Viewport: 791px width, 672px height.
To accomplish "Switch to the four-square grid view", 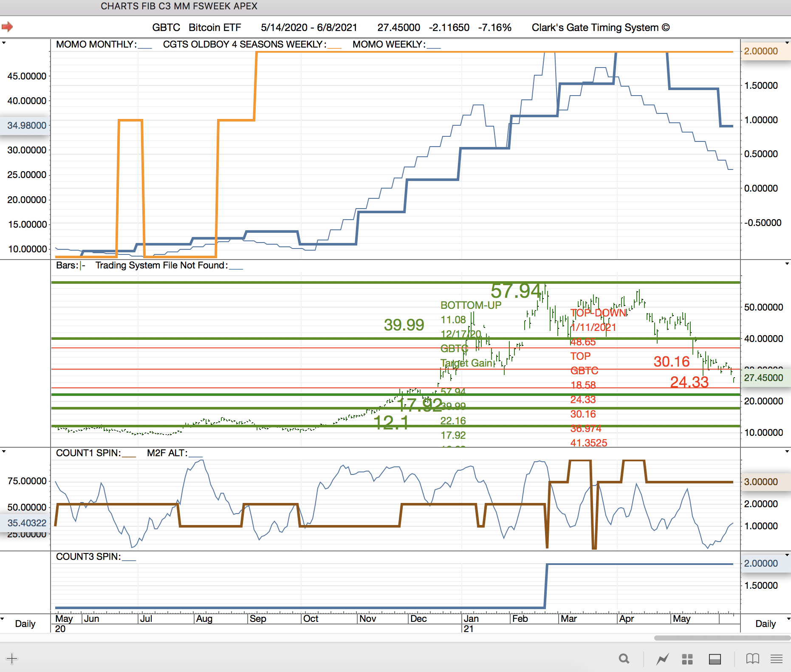I will point(687,659).
